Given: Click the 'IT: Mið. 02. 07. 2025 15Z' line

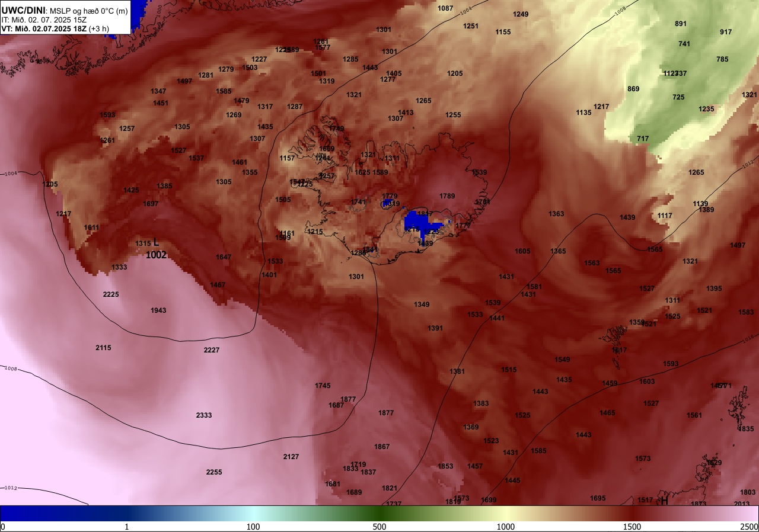Looking at the screenshot, I should pyautogui.click(x=45, y=19).
